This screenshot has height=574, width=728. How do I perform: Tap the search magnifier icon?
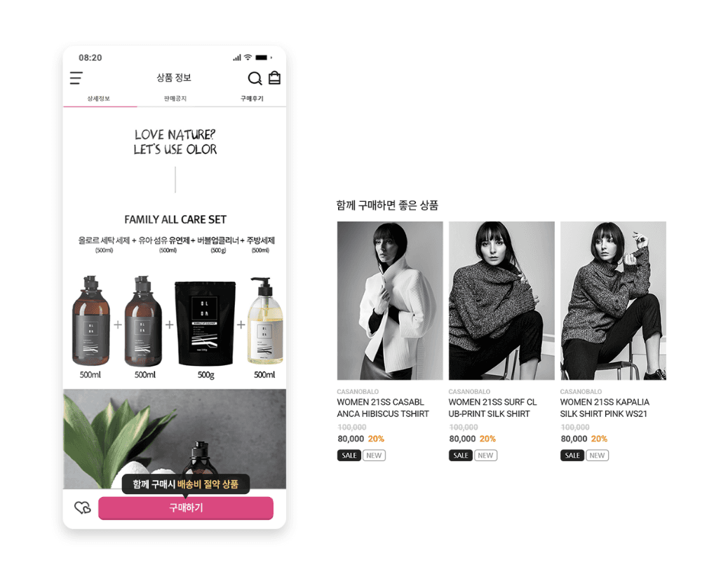[x=255, y=78]
